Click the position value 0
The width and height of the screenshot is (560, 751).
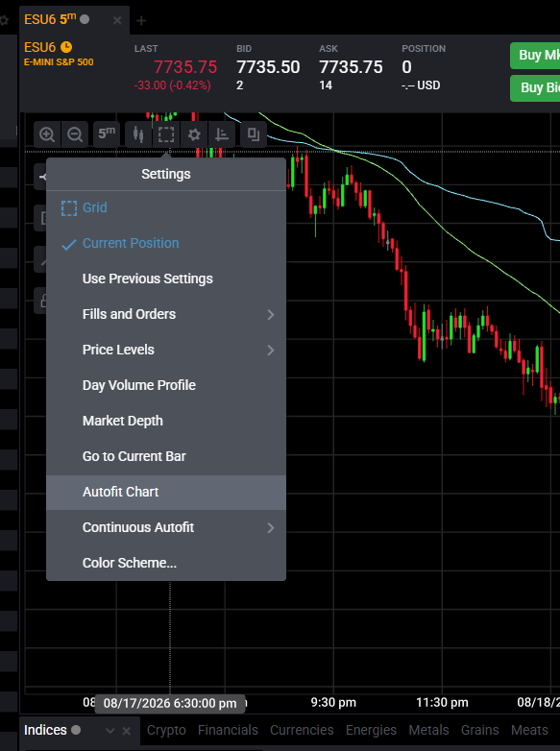click(x=406, y=67)
